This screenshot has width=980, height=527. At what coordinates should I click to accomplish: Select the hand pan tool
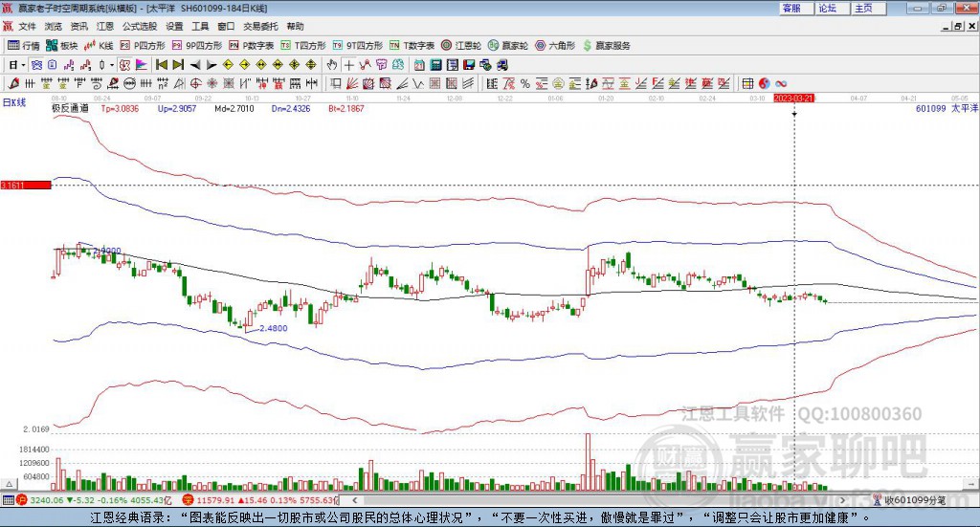(332, 65)
